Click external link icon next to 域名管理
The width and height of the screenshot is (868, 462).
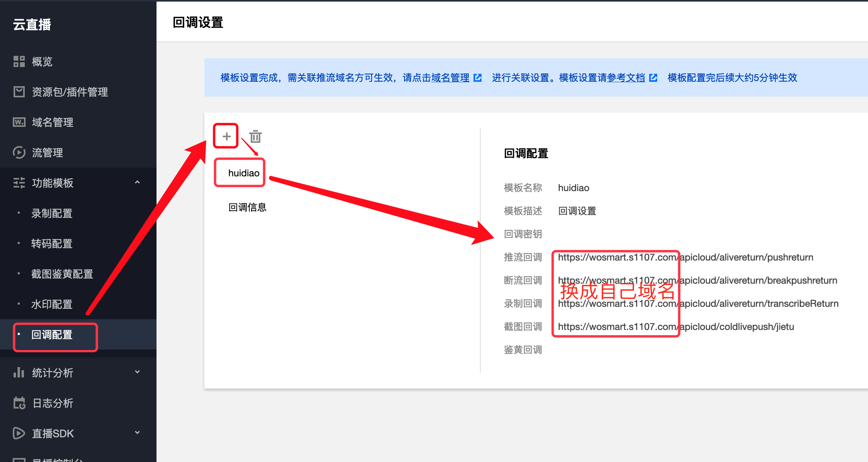[x=478, y=78]
